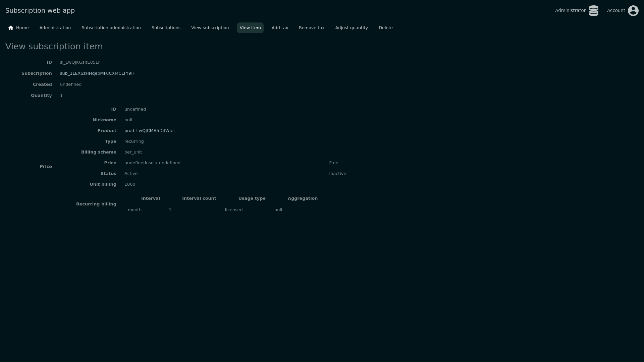644x362 pixels.
Task: Click the Home house icon
Action: pos(11,28)
